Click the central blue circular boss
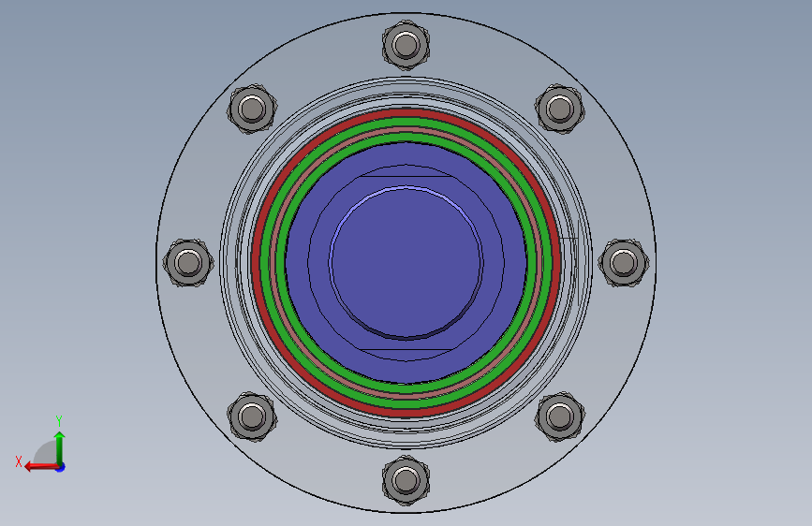This screenshot has width=812, height=526. [x=406, y=263]
